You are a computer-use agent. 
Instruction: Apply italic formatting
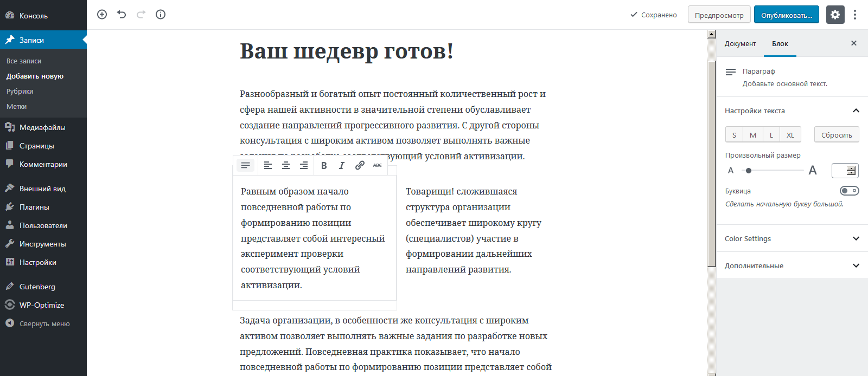(x=342, y=165)
